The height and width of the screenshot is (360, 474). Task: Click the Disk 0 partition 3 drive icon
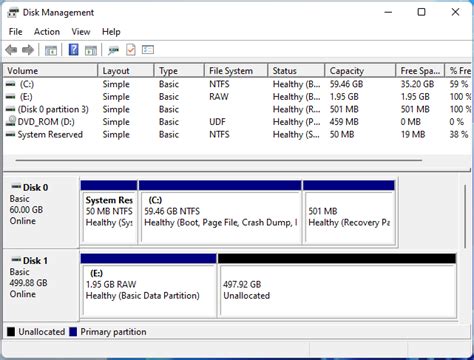11,109
